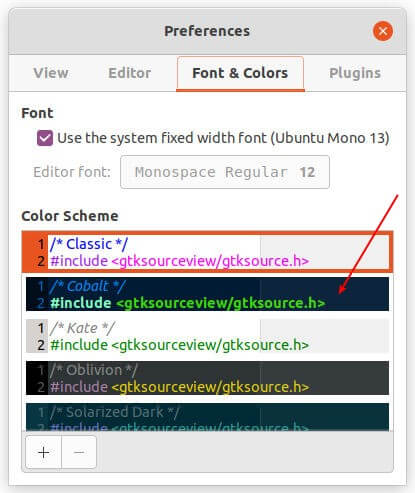
Task: Click the Oblivion scheme line number gutter
Action: click(x=37, y=378)
